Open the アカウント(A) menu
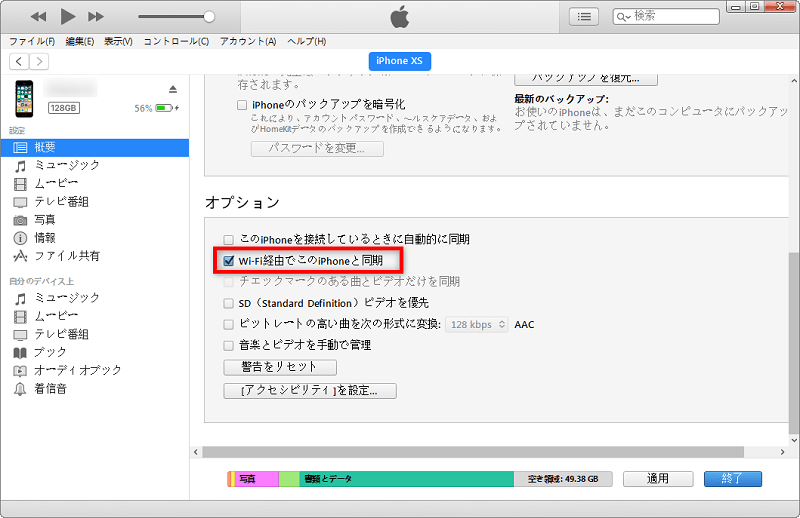Image resolution: width=800 pixels, height=518 pixels. click(248, 41)
